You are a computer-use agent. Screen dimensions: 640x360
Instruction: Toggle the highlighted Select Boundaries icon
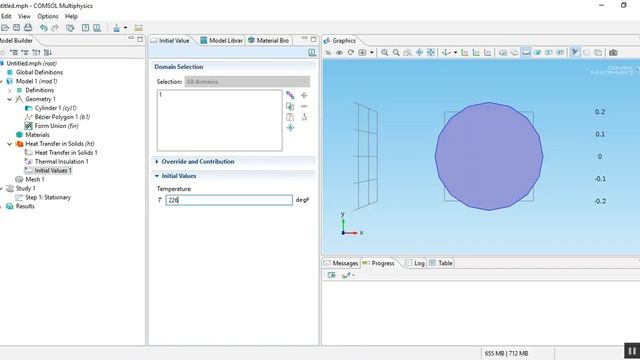coord(526,52)
